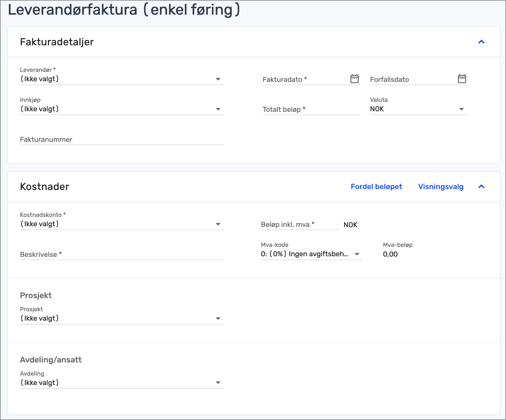Collapse the Kostnader section
The width and height of the screenshot is (506, 420).
click(481, 187)
